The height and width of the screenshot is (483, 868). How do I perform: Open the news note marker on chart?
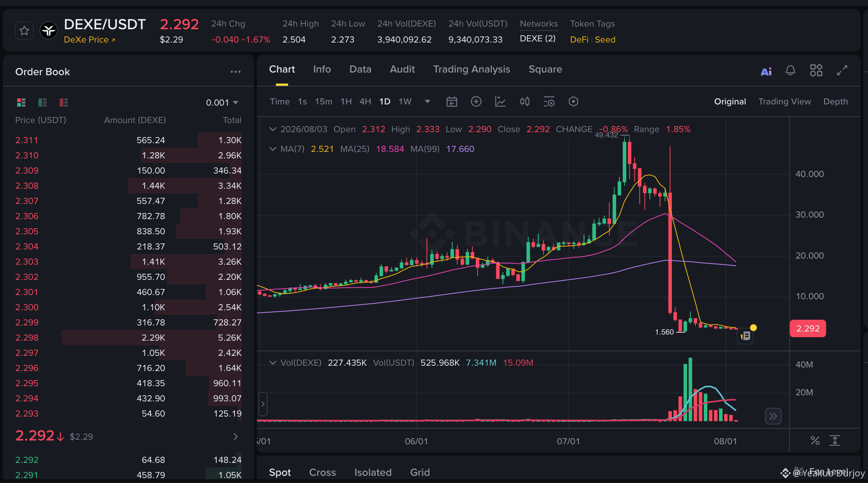tap(745, 336)
